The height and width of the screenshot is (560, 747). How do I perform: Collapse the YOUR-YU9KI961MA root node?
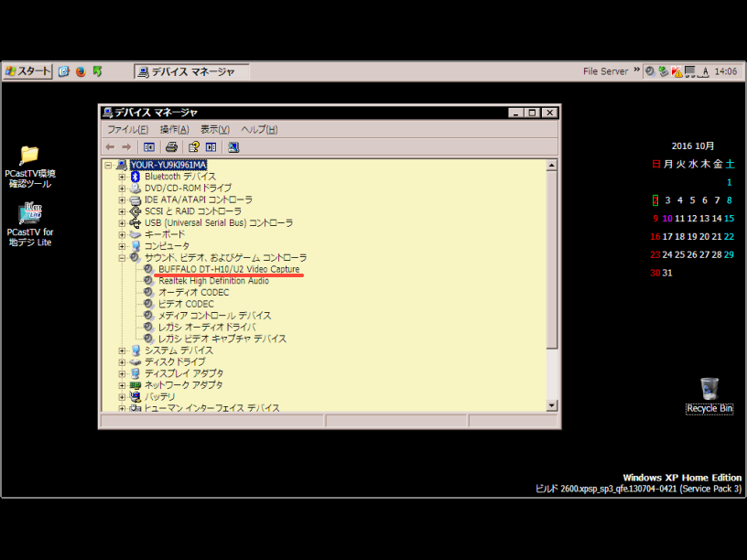click(109, 166)
